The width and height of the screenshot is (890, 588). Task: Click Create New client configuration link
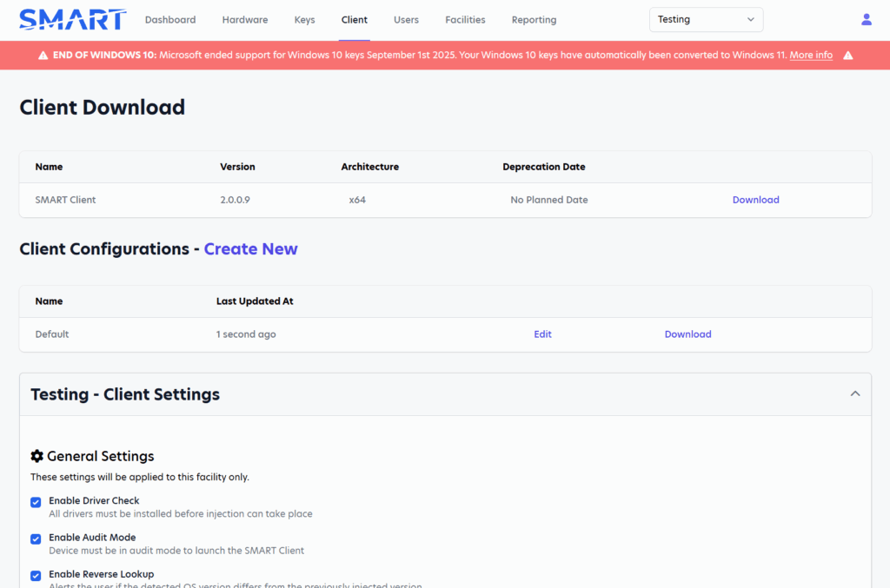click(251, 249)
